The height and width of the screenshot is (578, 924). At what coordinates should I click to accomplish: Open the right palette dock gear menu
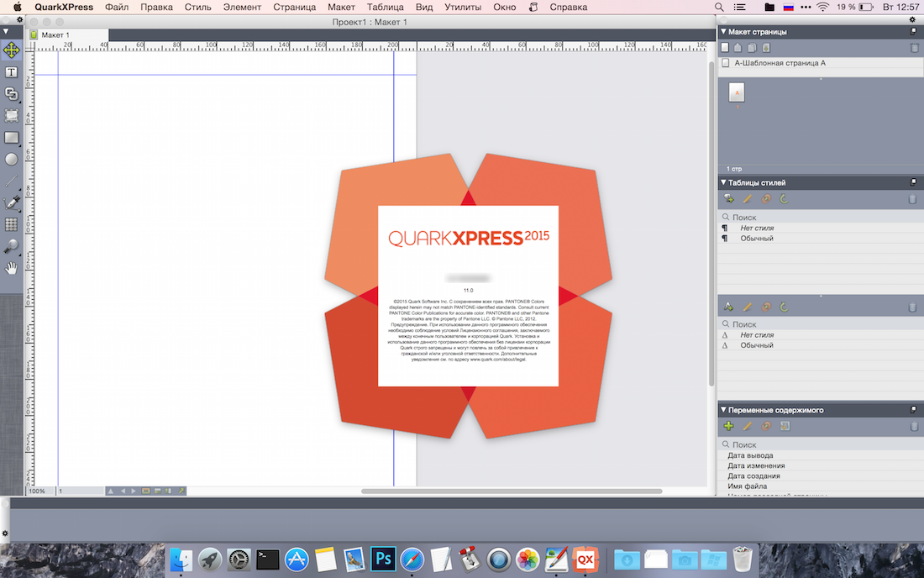pyautogui.click(x=912, y=19)
